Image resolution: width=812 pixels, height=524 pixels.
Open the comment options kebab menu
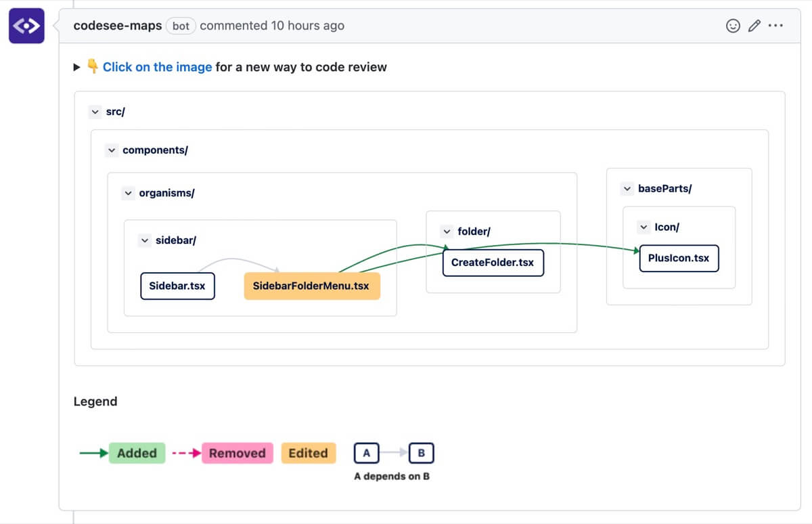coord(776,25)
